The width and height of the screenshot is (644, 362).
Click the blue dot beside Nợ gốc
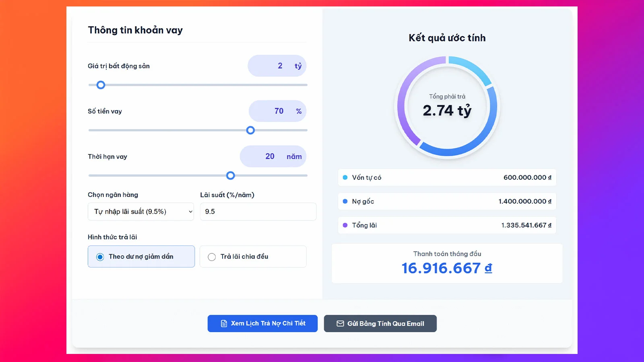tap(345, 201)
